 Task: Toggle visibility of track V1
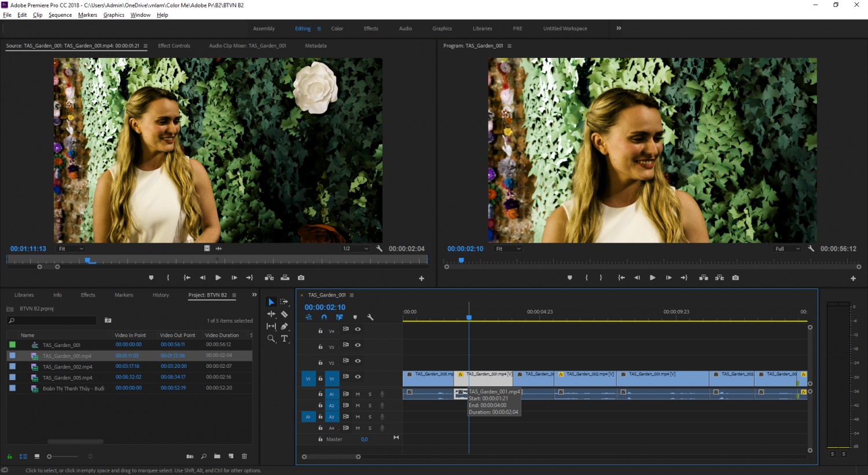358,377
